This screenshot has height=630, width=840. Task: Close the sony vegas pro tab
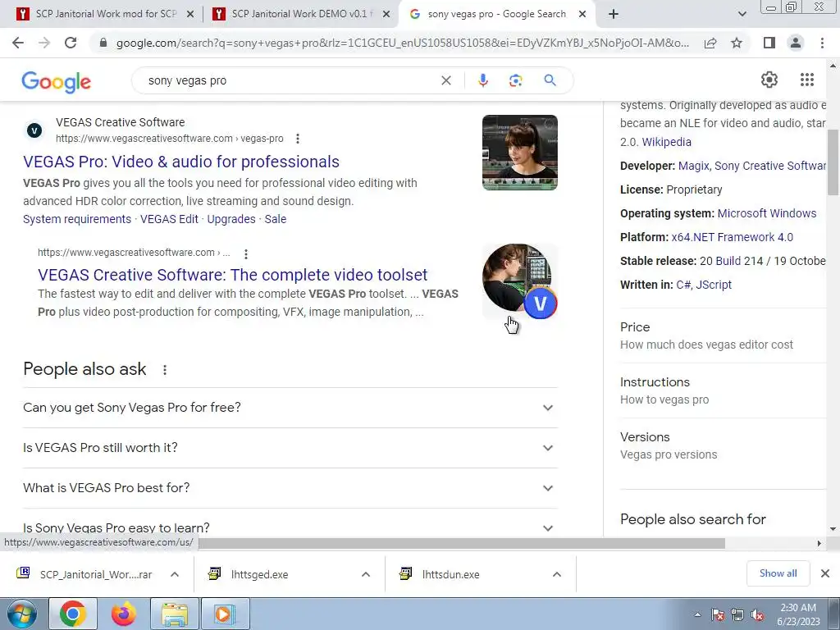pos(582,14)
